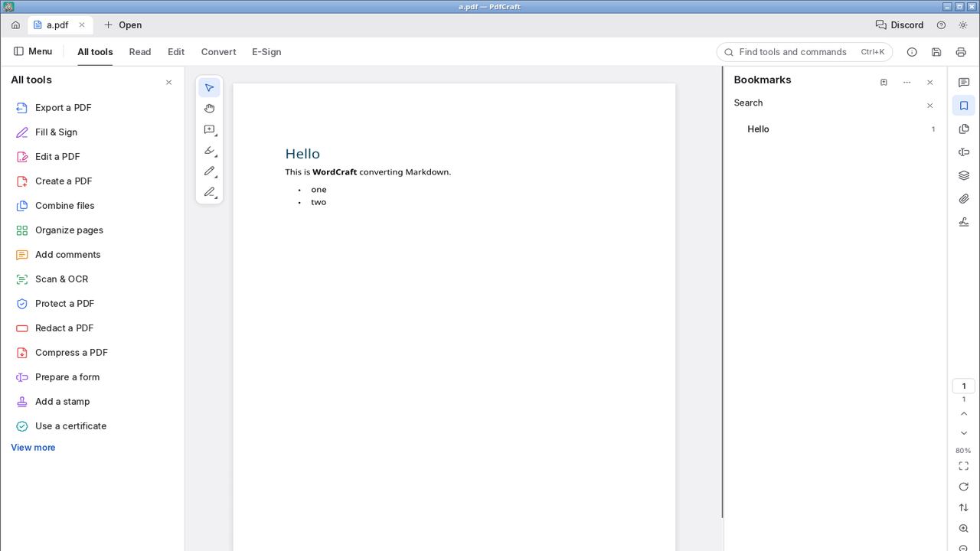Click Find tools and commands field
980x551 pixels.
click(x=804, y=52)
